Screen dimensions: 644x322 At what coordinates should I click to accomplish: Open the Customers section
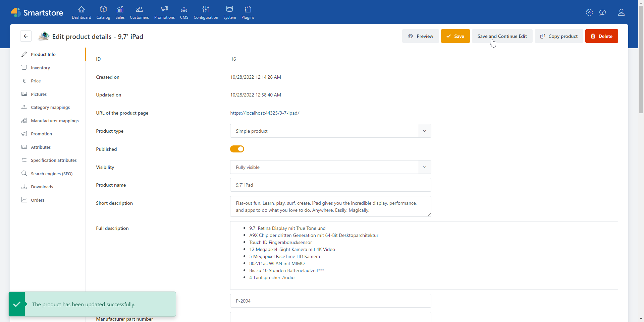click(139, 12)
